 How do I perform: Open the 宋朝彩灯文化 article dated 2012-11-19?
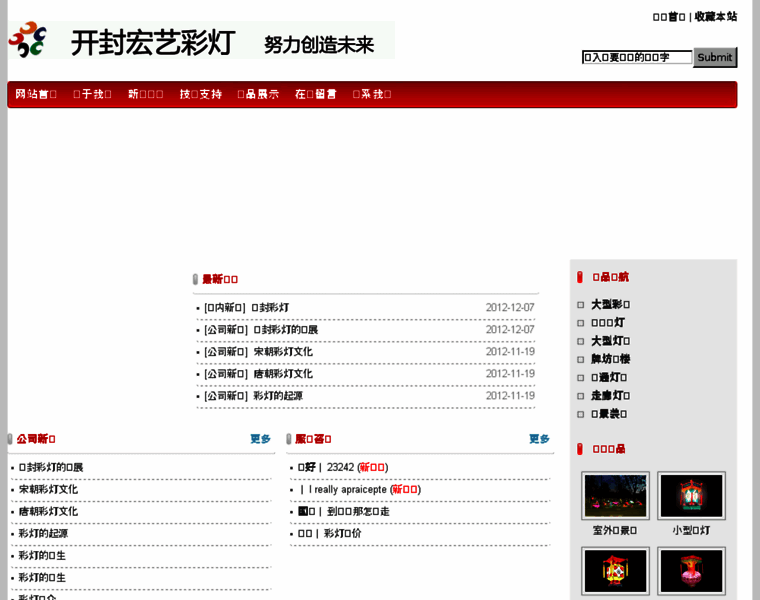(283, 352)
